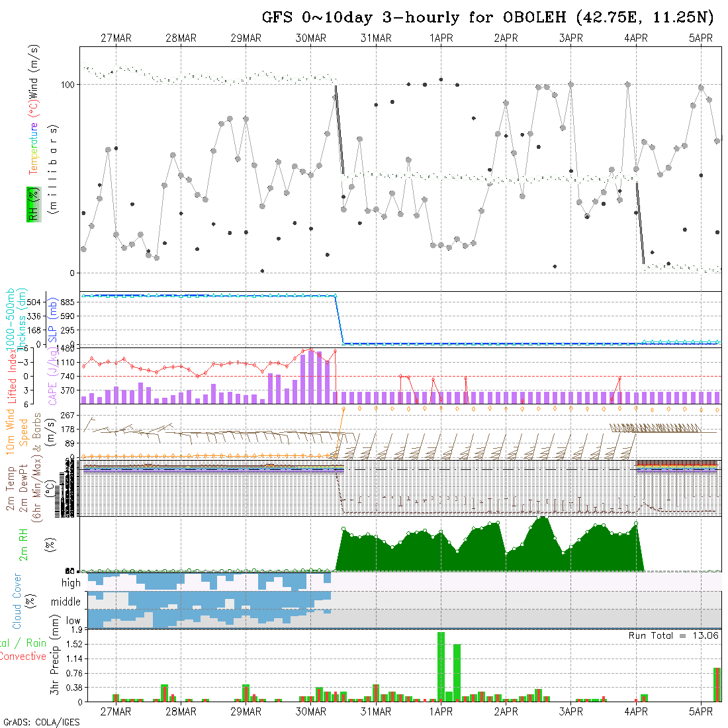Click the 2m RH axis label

(24, 543)
